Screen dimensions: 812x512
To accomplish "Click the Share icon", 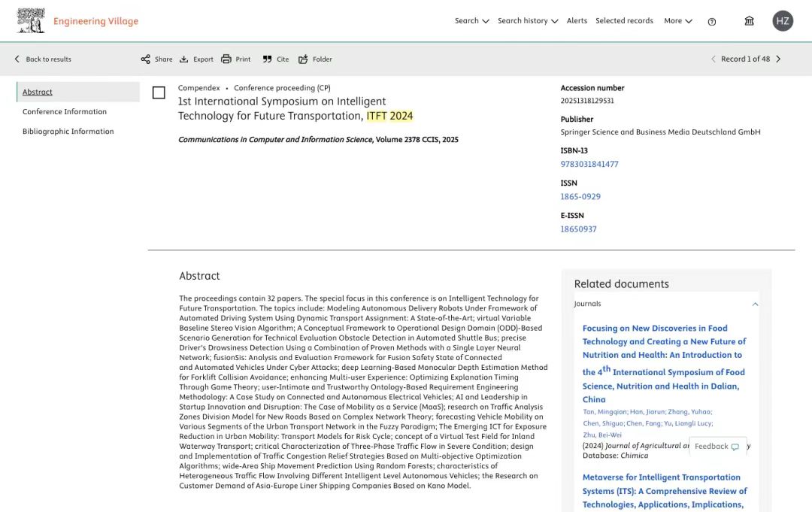I will pyautogui.click(x=146, y=59).
